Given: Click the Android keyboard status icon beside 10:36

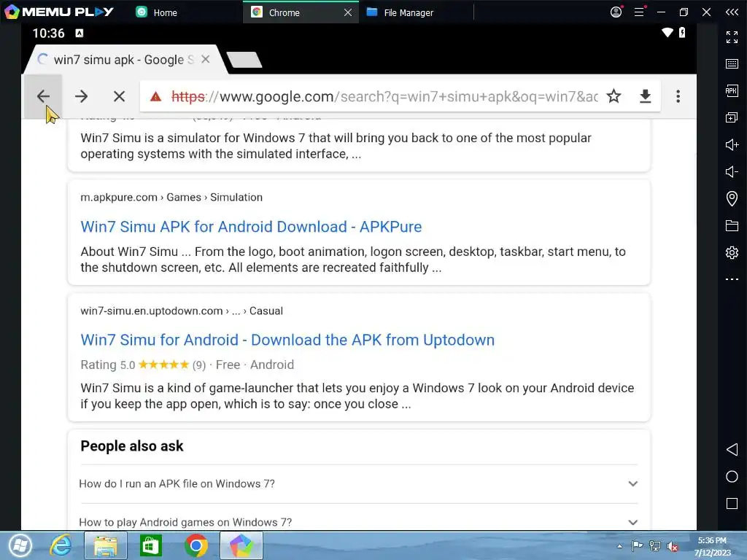Looking at the screenshot, I should tap(80, 33).
